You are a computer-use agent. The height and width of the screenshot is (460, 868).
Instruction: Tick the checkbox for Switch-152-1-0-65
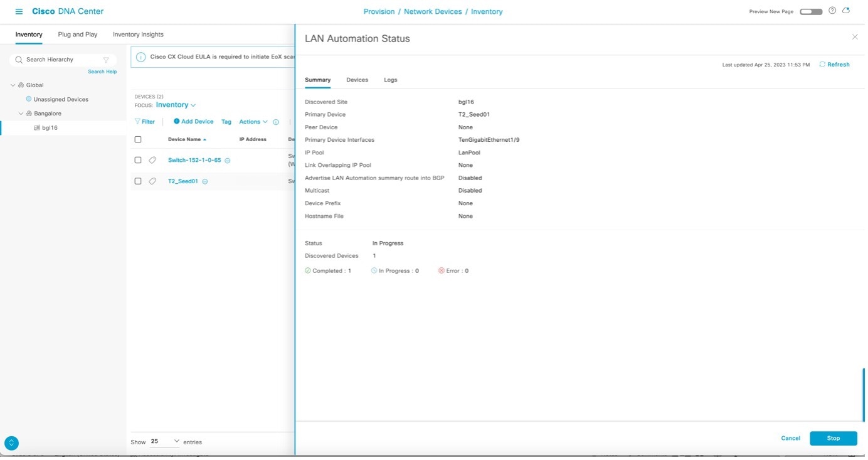138,160
